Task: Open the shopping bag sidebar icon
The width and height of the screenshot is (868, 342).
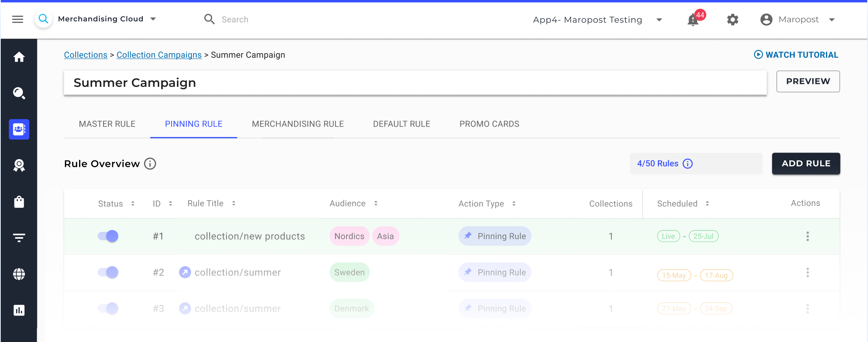Action: (x=19, y=202)
